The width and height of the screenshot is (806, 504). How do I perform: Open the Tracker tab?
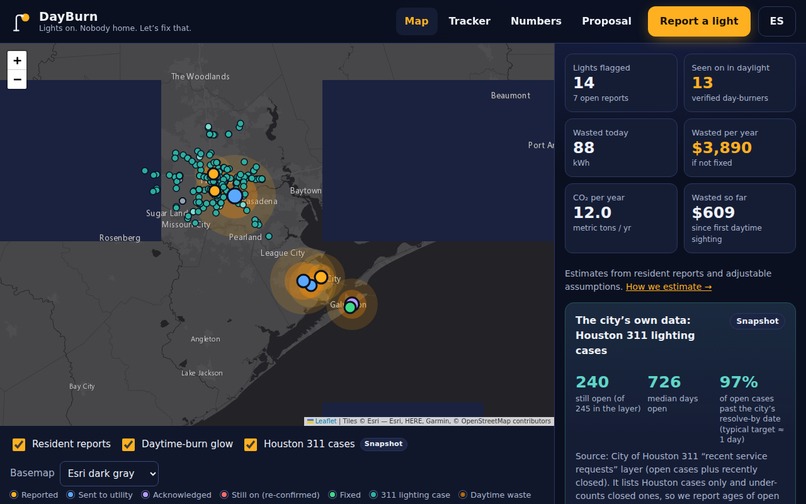point(469,21)
